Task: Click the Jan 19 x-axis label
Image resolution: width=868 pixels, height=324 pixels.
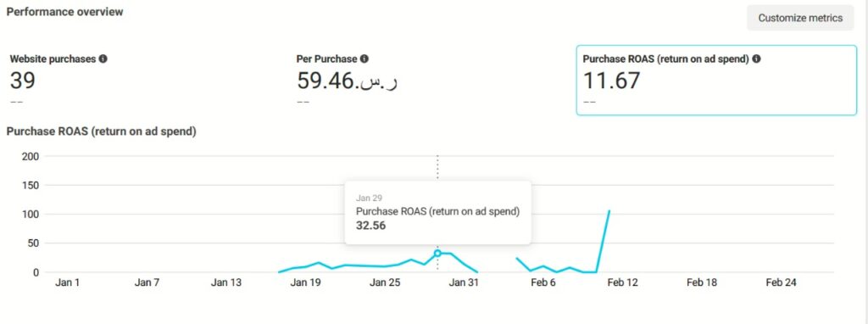Action: (x=306, y=282)
